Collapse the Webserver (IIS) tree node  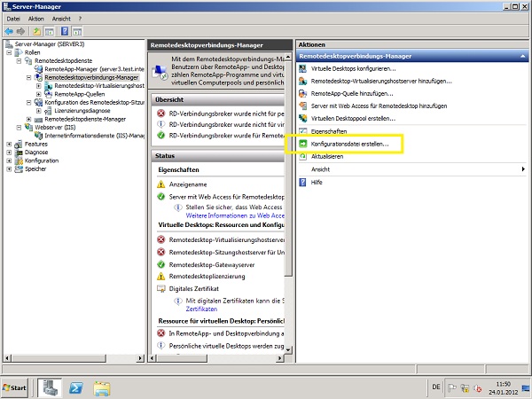click(x=19, y=127)
